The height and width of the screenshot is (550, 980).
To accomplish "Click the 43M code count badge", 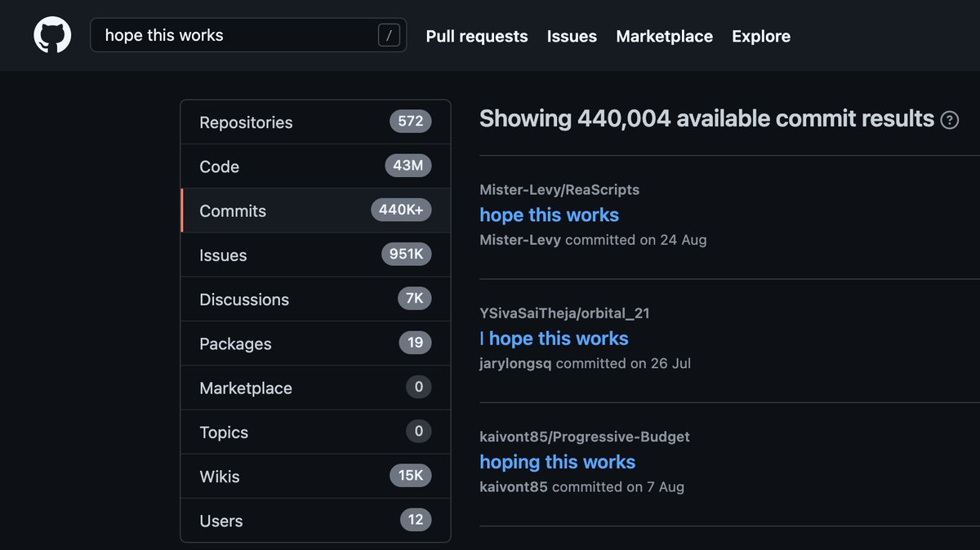I will [408, 166].
